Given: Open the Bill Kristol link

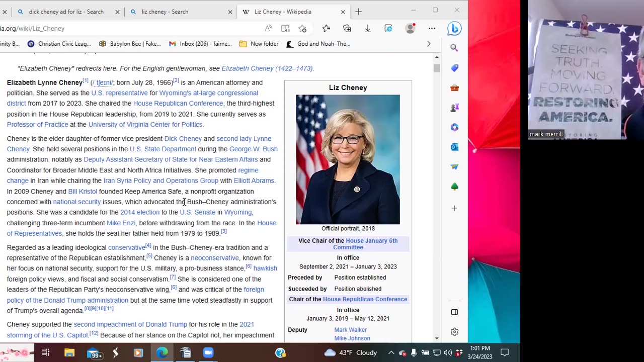Looking at the screenshot, I should pos(83,192).
